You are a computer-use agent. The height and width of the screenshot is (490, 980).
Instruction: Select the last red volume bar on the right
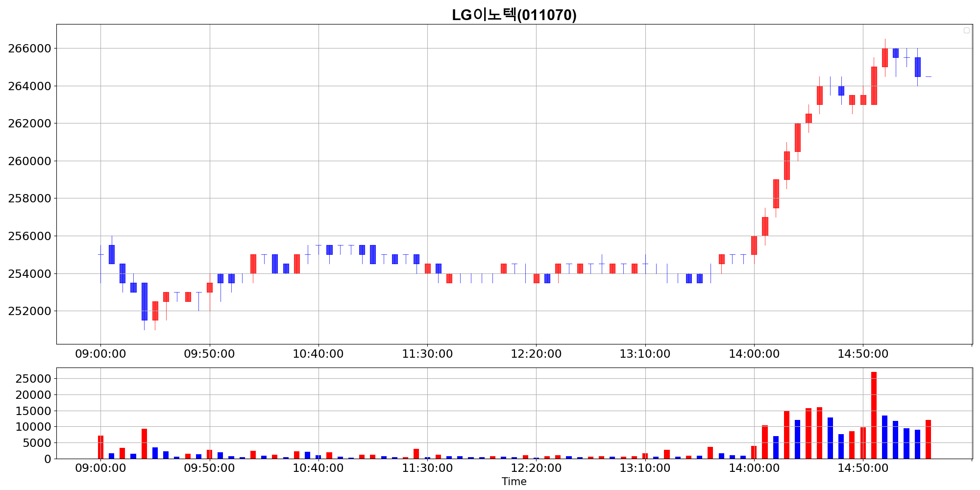tap(928, 440)
